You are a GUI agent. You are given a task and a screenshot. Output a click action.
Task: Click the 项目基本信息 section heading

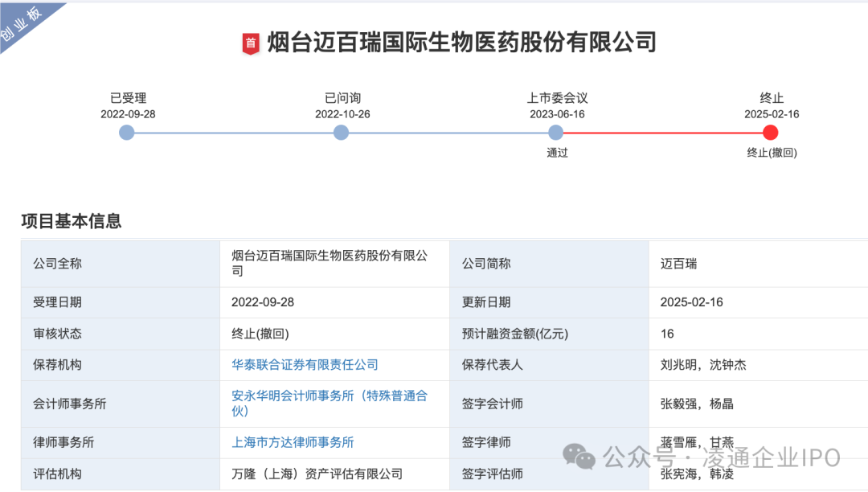72,221
